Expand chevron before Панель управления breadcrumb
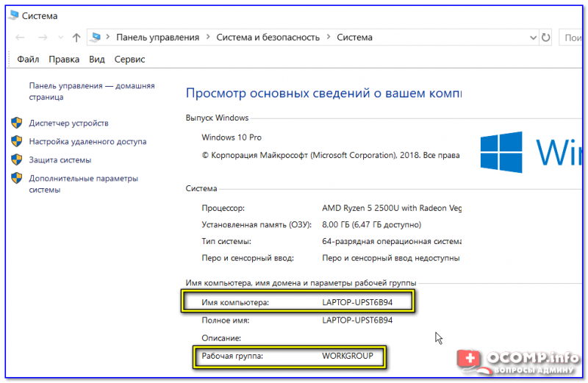The height and width of the screenshot is (383, 588). 108,37
